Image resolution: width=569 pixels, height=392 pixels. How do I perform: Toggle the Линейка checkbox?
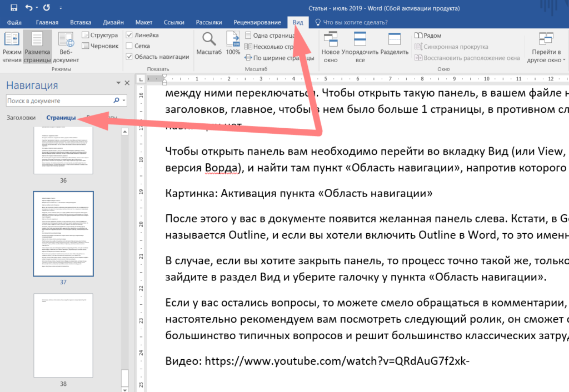129,35
